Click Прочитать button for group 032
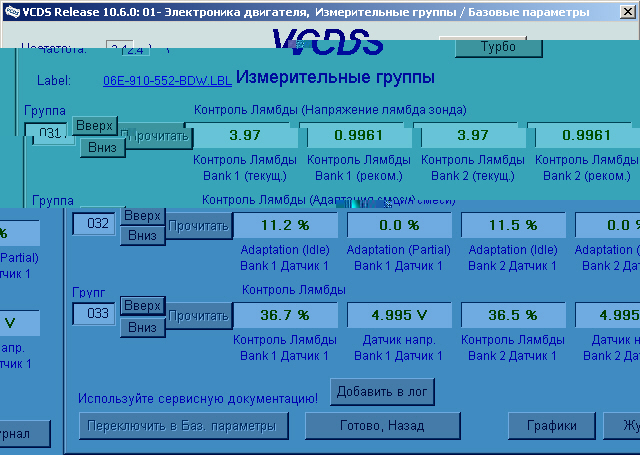 pyautogui.click(x=199, y=226)
